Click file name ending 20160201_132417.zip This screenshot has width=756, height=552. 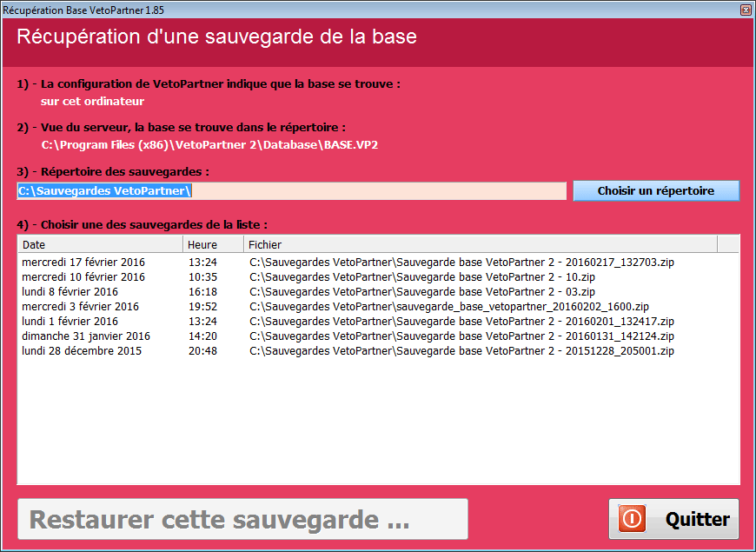461,322
